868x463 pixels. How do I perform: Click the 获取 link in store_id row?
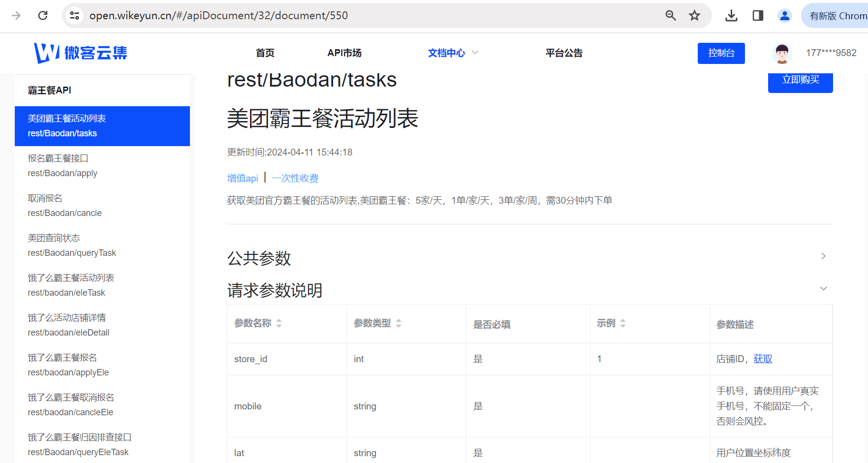(x=763, y=359)
